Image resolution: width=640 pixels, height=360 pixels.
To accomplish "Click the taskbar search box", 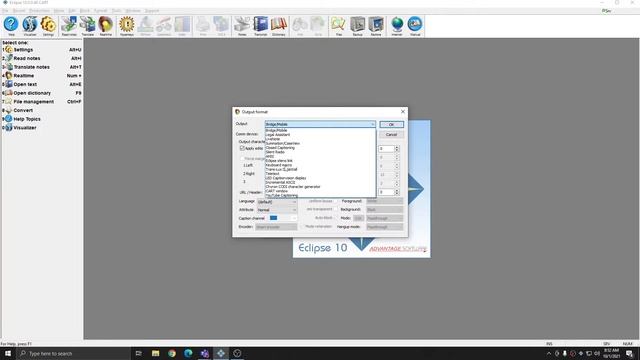I will coord(73,353).
